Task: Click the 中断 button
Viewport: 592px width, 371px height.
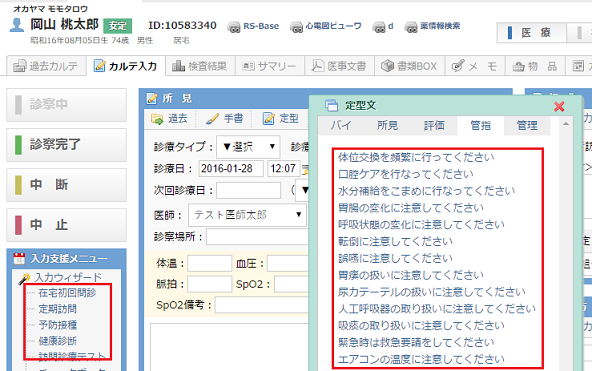Action: [66, 185]
